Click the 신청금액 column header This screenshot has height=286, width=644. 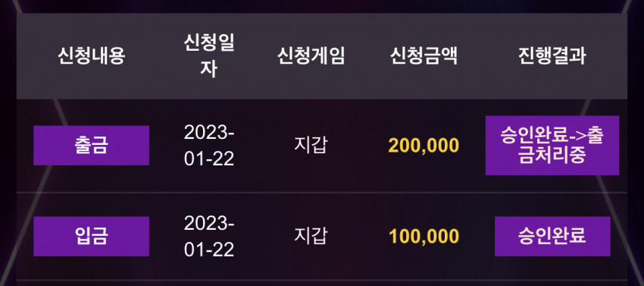tap(424, 56)
